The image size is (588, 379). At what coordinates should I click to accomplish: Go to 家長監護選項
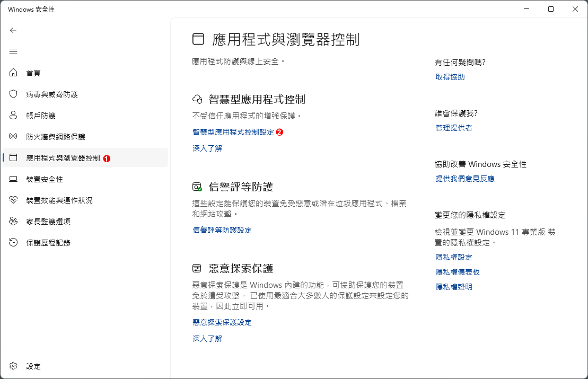[85, 222]
